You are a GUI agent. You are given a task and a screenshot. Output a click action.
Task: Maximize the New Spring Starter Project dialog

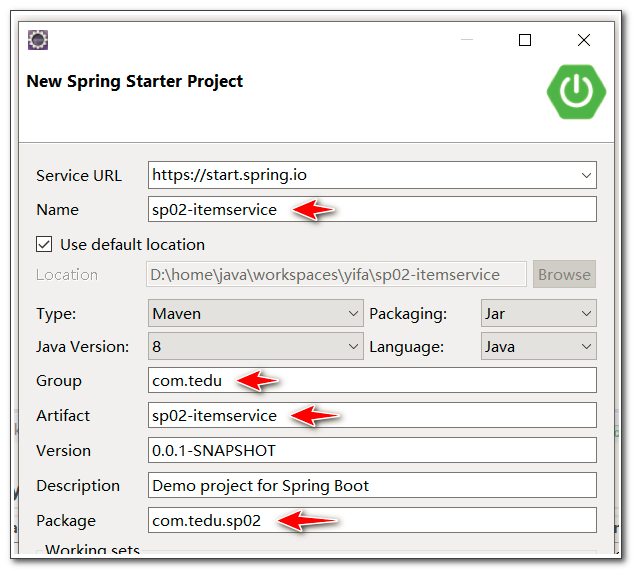pyautogui.click(x=525, y=40)
